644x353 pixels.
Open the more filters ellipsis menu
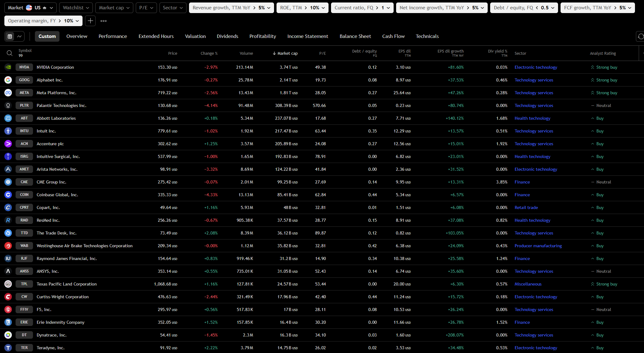[x=104, y=21]
